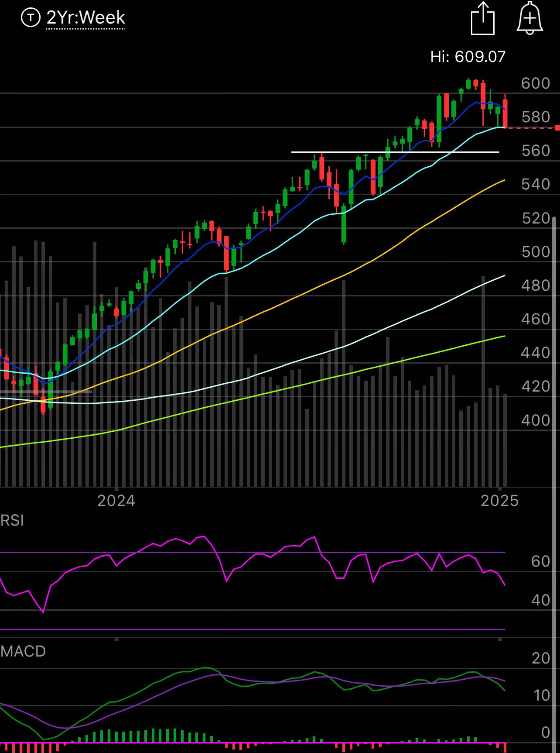Tap the RSI 60 scale value
The height and width of the screenshot is (753, 560).
[541, 561]
